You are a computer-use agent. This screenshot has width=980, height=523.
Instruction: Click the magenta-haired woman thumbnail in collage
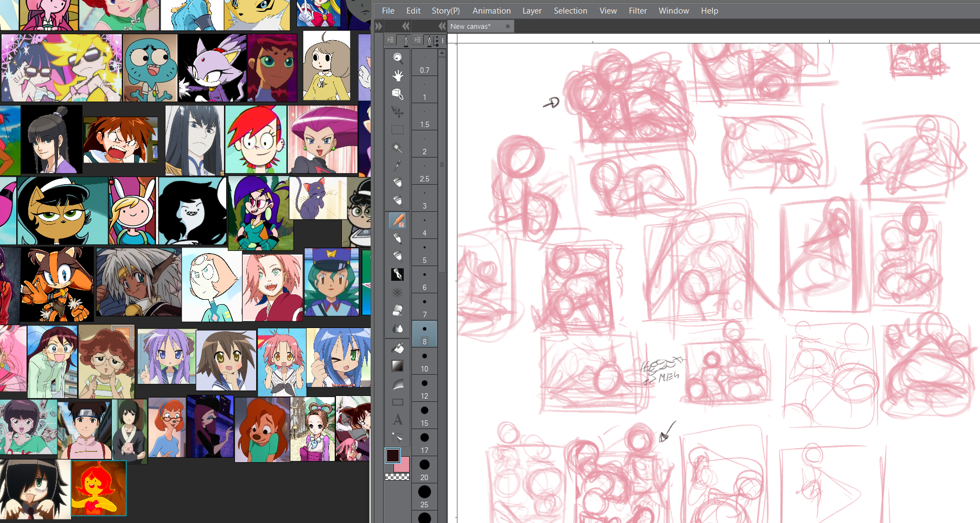tap(323, 140)
